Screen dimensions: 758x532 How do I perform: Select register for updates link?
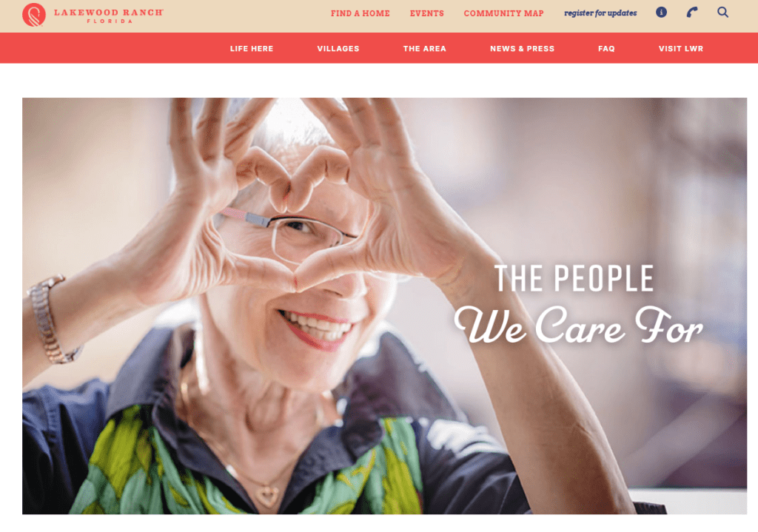click(600, 13)
